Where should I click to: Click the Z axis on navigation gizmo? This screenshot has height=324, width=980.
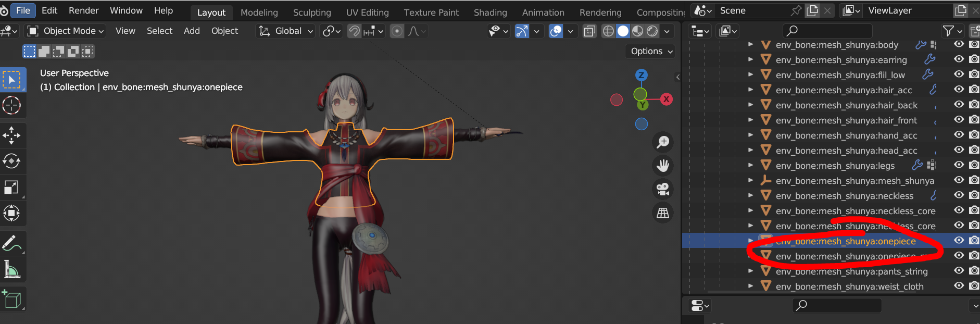[641, 75]
